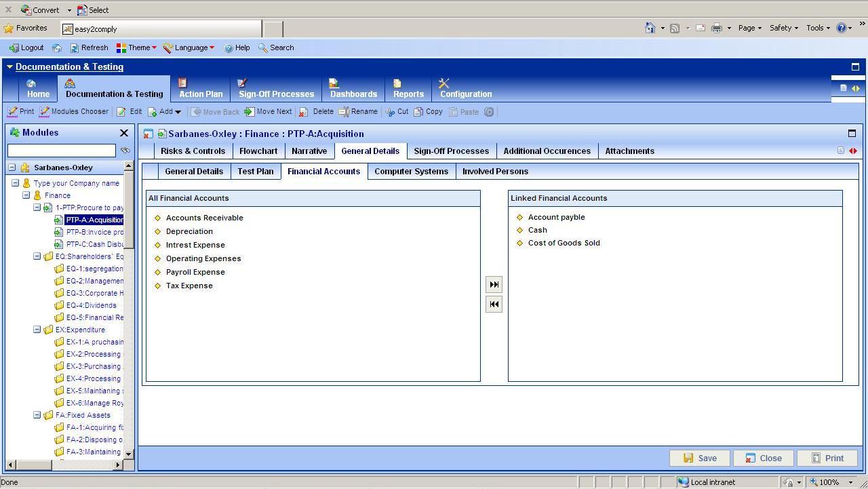Open the Add dropdown menu
868x489 pixels.
pos(165,112)
